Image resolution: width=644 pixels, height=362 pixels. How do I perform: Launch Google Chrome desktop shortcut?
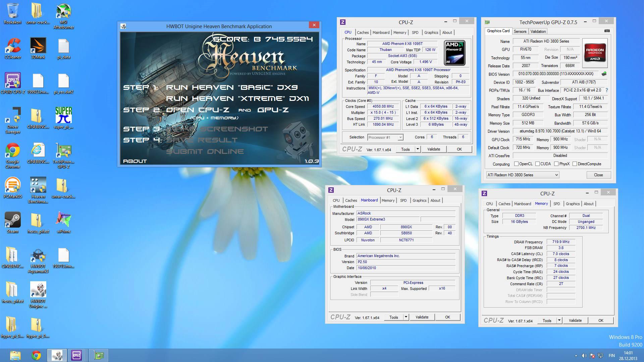tap(13, 156)
